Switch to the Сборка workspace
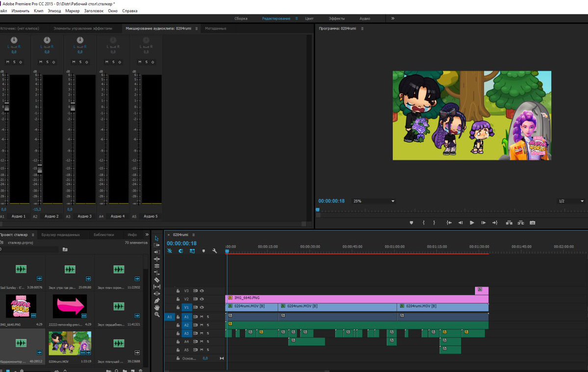This screenshot has width=588, height=372. 241,18
